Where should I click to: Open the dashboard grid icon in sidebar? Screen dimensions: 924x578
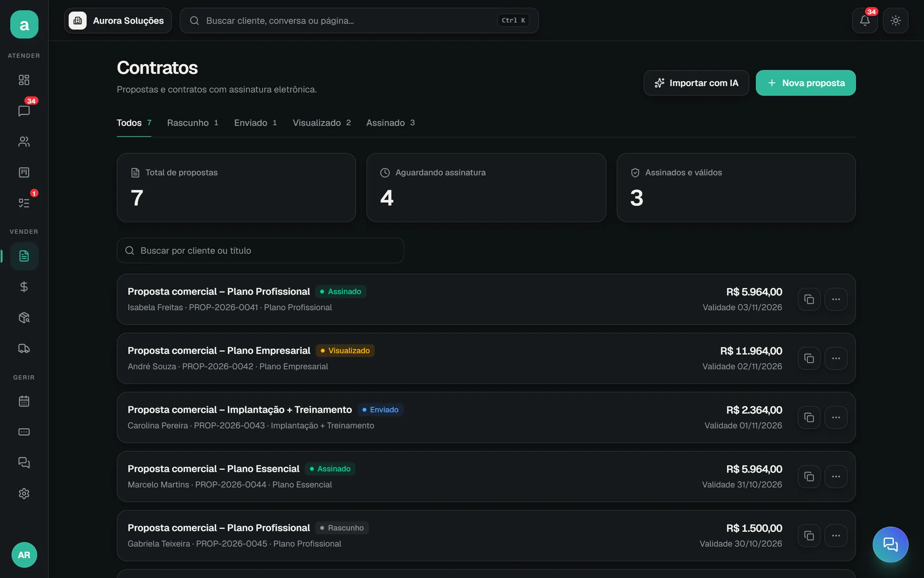pos(24,80)
